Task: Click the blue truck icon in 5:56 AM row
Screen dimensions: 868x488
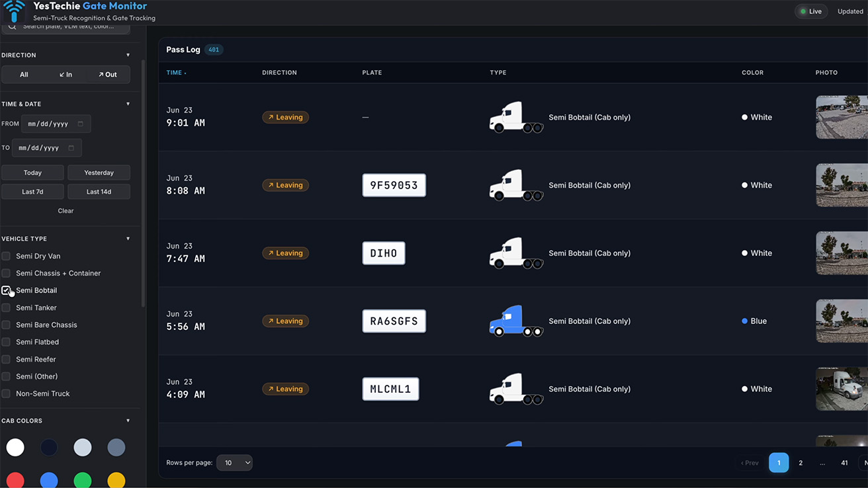Action: click(516, 321)
